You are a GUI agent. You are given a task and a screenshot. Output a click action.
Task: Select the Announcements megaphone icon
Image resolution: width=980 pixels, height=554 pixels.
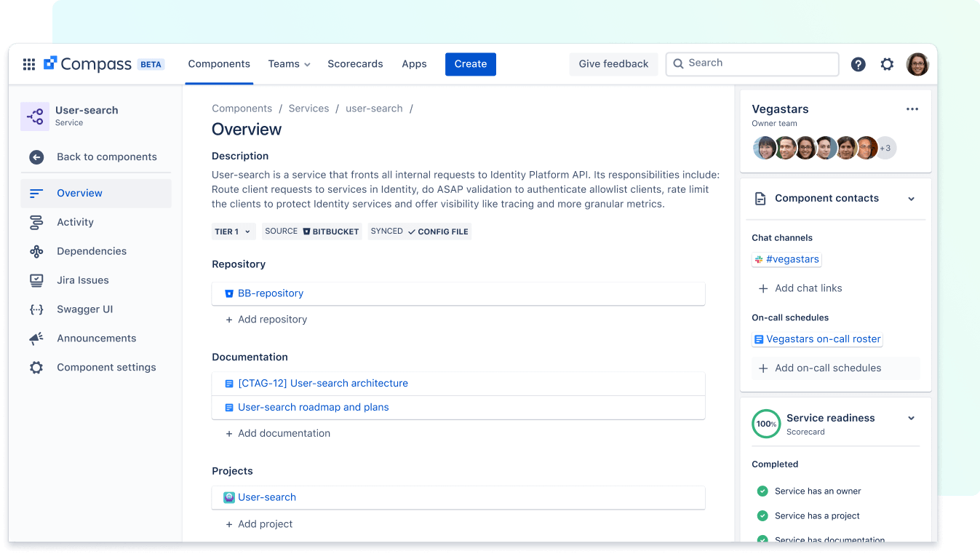[35, 338]
